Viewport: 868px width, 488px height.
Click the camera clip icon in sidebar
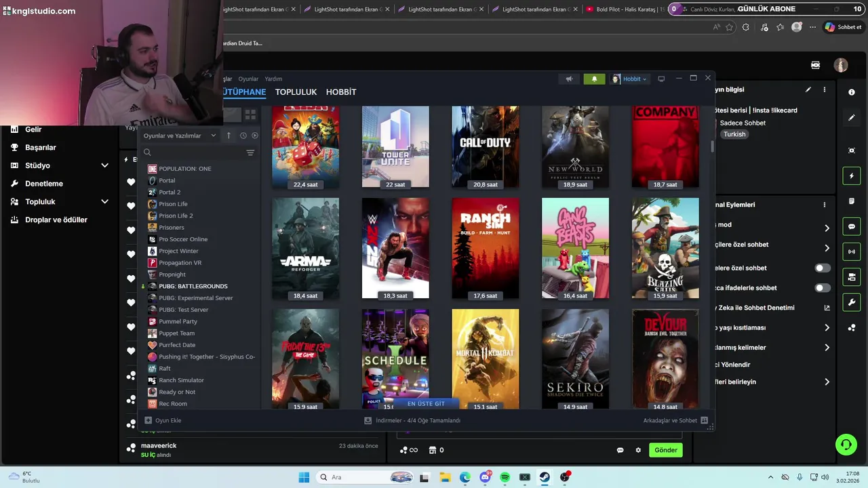[852, 277]
